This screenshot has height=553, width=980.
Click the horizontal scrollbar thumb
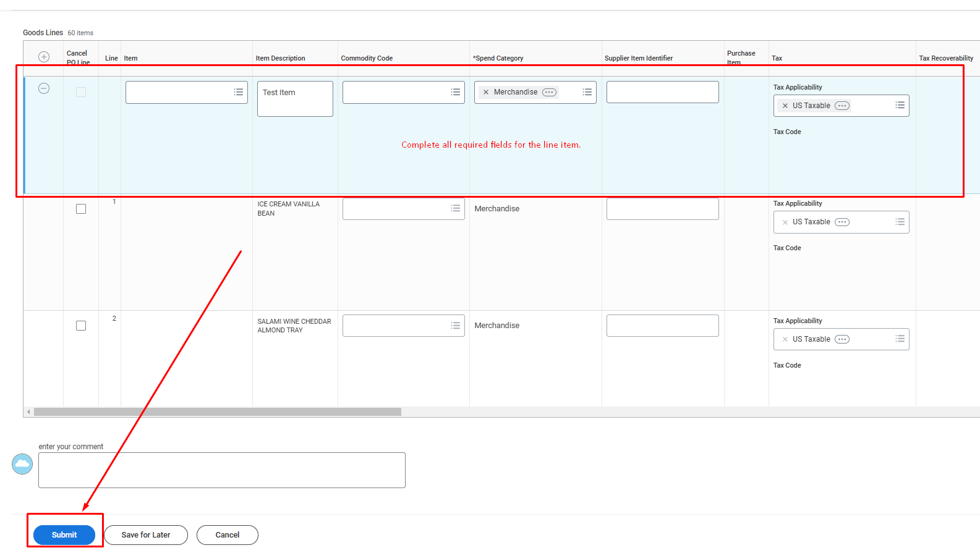pyautogui.click(x=217, y=412)
